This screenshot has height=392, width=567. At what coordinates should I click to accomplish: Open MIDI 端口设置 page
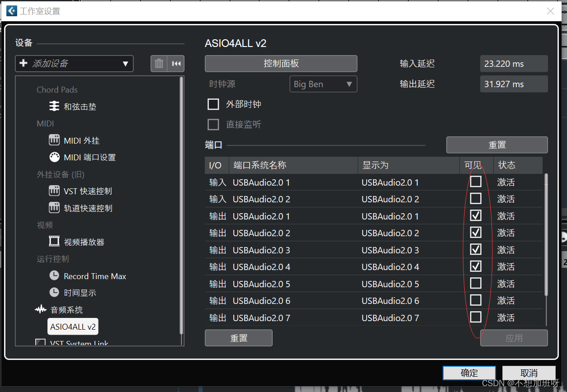point(90,158)
